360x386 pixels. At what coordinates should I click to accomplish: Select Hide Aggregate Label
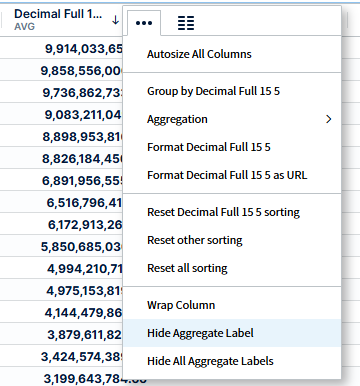tap(232, 333)
